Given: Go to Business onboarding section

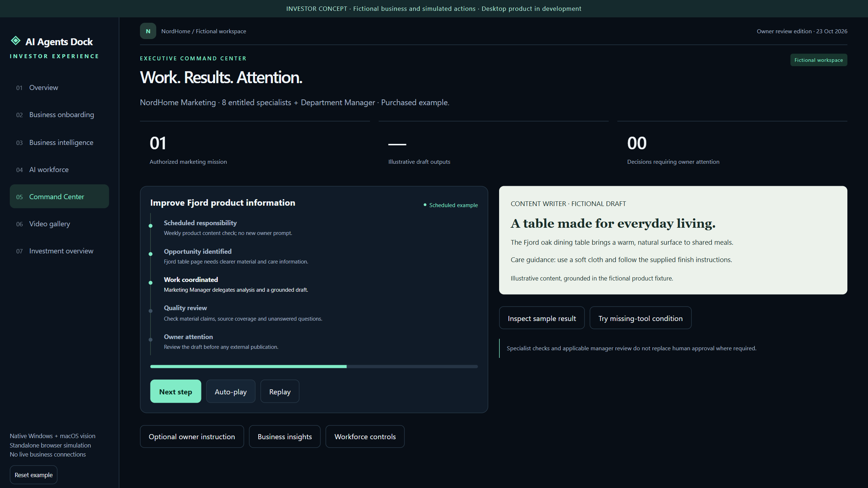Looking at the screenshot, I should coord(59,115).
